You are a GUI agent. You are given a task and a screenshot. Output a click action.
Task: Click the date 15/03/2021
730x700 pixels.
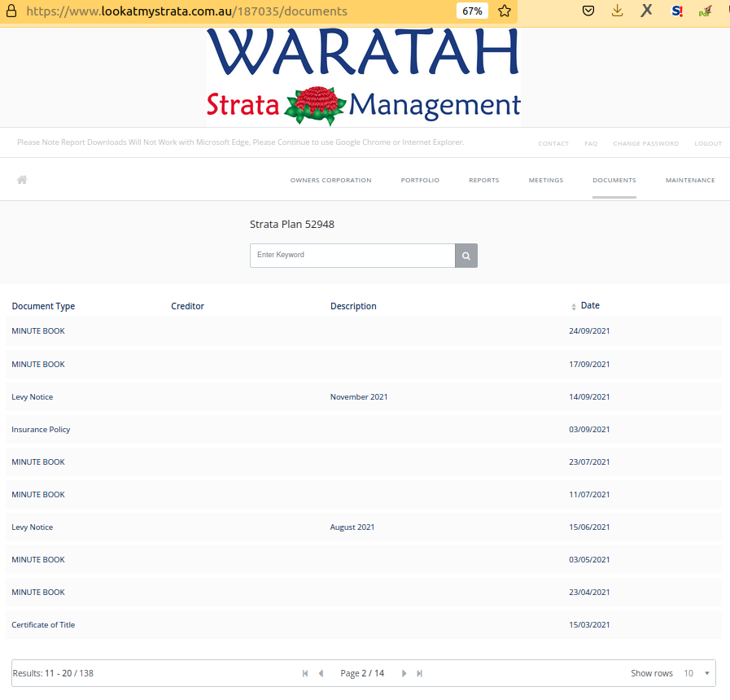tap(589, 625)
